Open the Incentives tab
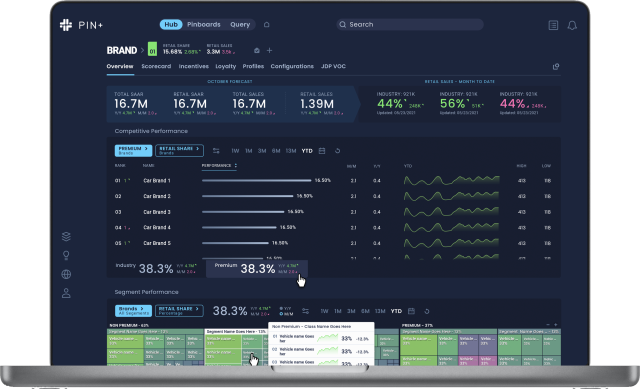The width and height of the screenshot is (640, 389). tap(193, 66)
